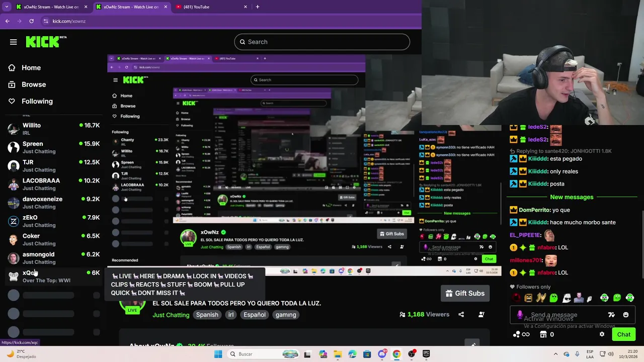View site information icon in address bar
Viewport: 644px width, 362px height.
click(46, 21)
